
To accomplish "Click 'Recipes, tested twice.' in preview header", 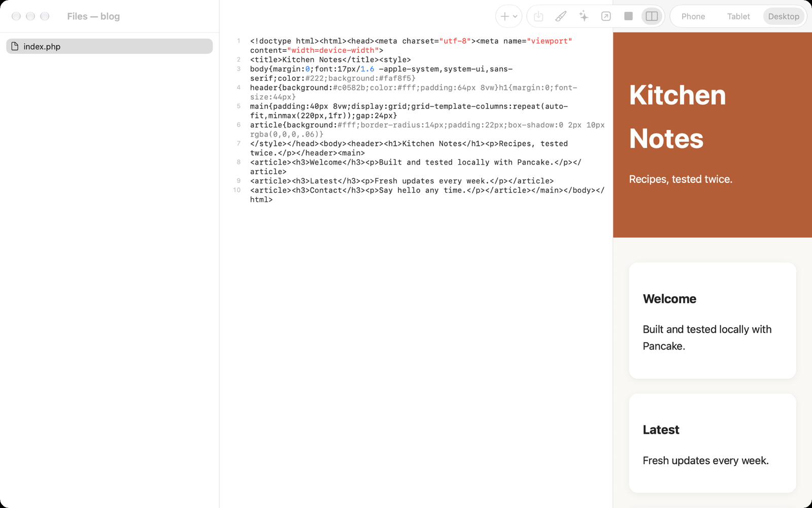I will coord(681,179).
